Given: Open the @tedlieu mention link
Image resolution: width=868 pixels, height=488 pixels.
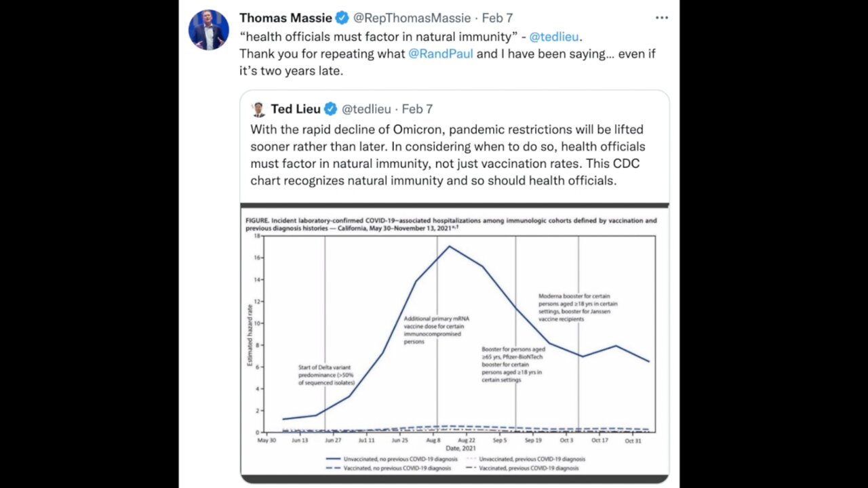Looking at the screenshot, I should [x=555, y=37].
